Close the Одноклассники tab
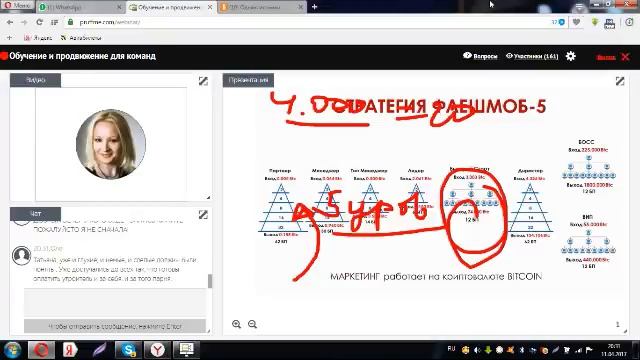The width and height of the screenshot is (640, 360). (x=300, y=7)
